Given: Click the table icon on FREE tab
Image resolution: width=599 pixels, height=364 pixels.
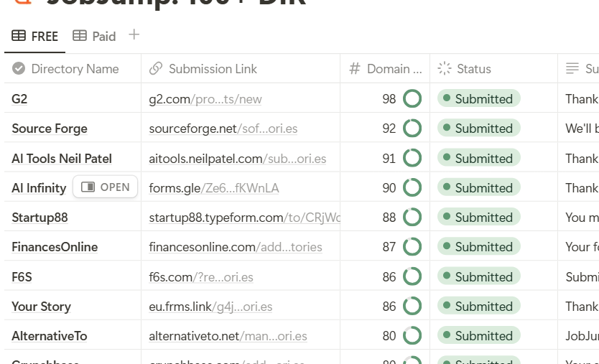Looking at the screenshot, I should [x=19, y=36].
